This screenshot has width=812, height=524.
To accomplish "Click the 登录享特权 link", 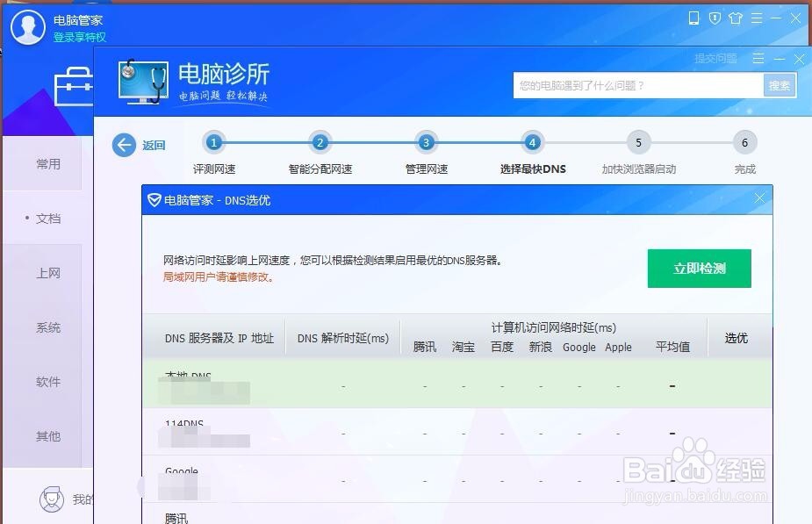I will click(78, 39).
